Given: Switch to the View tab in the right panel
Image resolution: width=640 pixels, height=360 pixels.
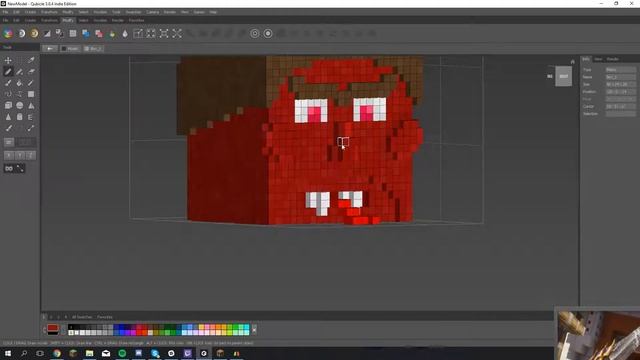Looking at the screenshot, I should coord(598,59).
